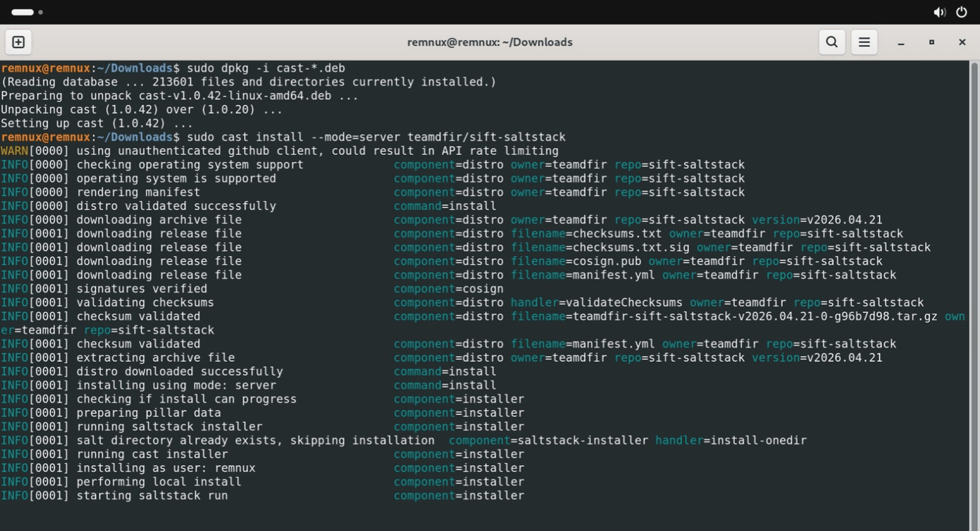This screenshot has width=980, height=531.
Task: Click 'distro validated successfully' log text
Action: click(x=176, y=206)
